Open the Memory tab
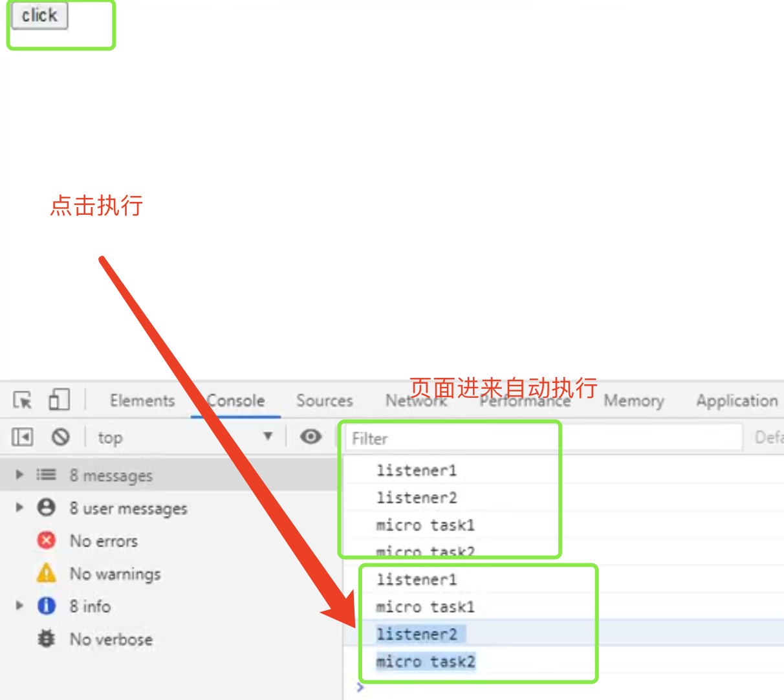This screenshot has height=700, width=784. point(633,401)
